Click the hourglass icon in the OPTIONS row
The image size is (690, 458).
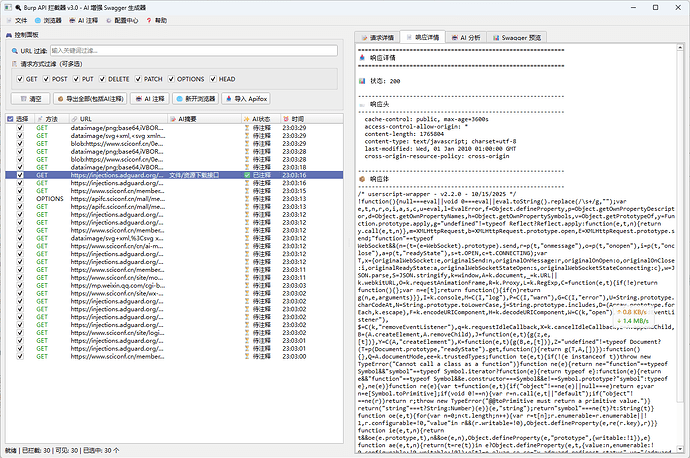247,199
